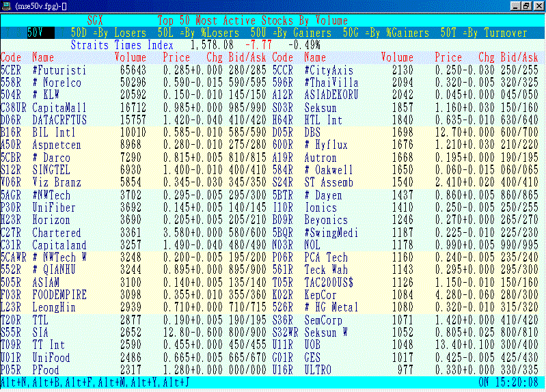546x392 pixels.
Task: Click the ON 15:20:08 clock
Action: coord(508,382)
